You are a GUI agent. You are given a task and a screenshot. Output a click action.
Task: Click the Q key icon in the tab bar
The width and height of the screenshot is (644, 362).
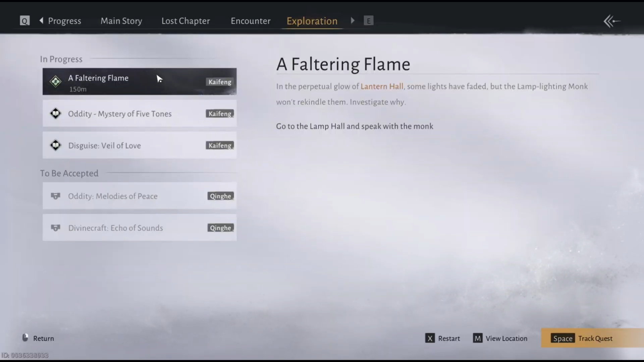click(24, 21)
